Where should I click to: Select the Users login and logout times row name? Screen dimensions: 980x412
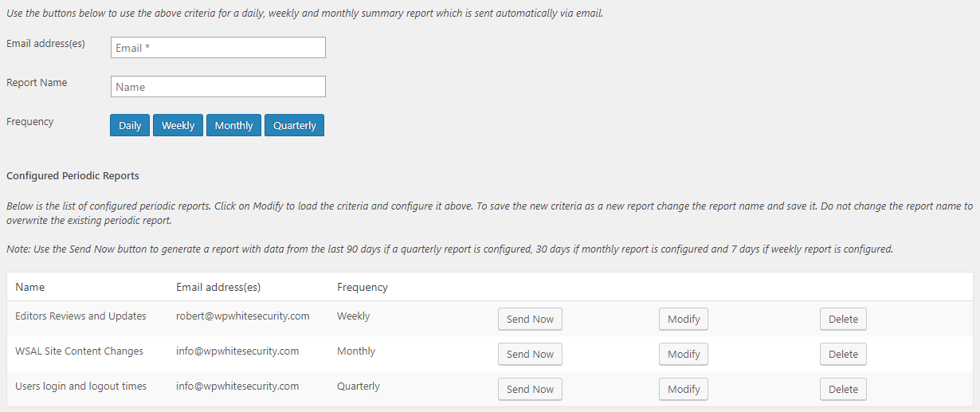click(81, 386)
